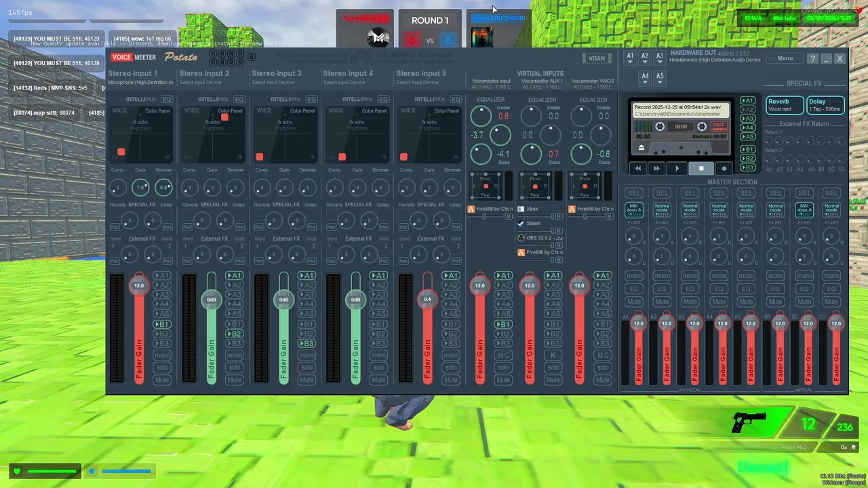Click the FiveM app icon under Voicemeeter Input
The image size is (868, 488).
tap(471, 209)
